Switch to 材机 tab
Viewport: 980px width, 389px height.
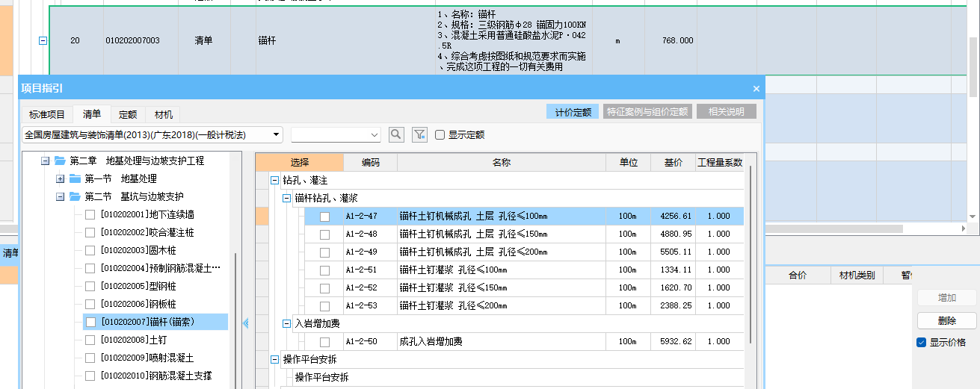(164, 114)
